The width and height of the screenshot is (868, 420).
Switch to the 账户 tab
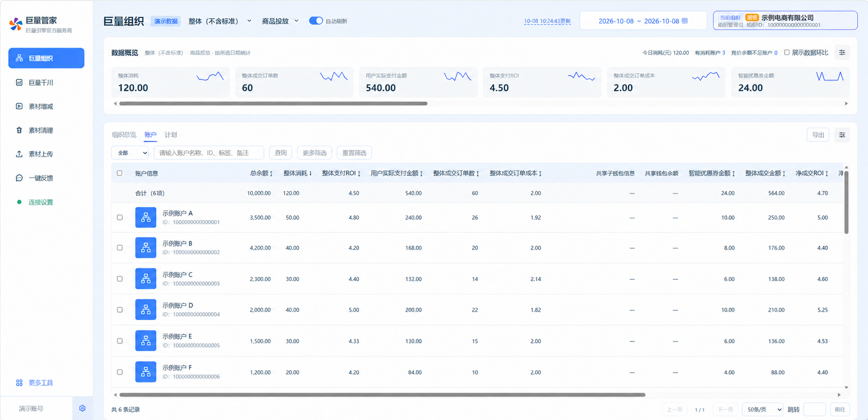[150, 135]
